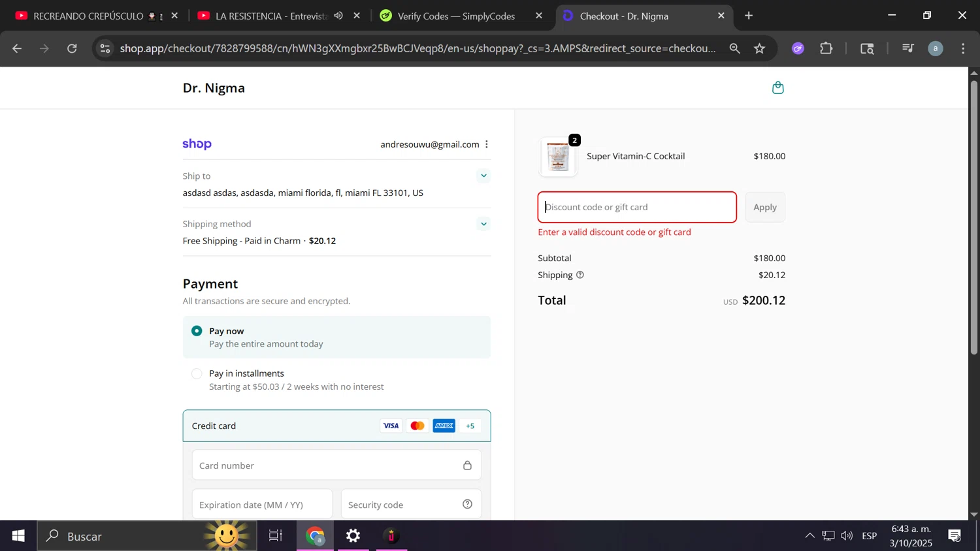Open the Settings gear in the taskbar
Viewport: 980px width, 551px height.
pos(353,536)
